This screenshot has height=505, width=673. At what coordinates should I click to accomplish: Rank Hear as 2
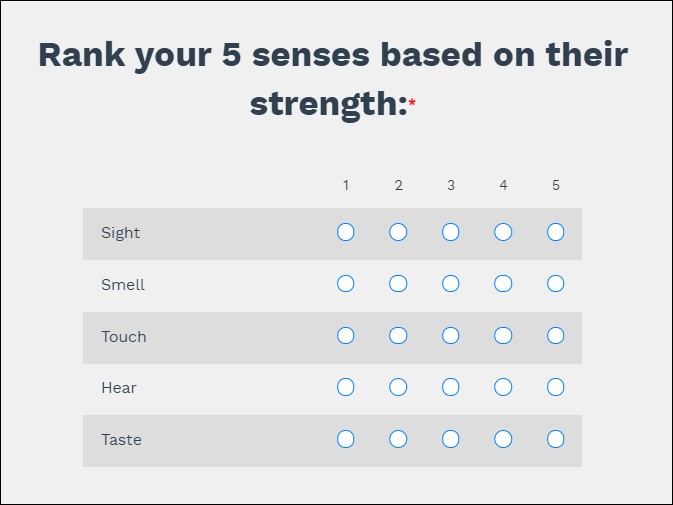pos(398,387)
